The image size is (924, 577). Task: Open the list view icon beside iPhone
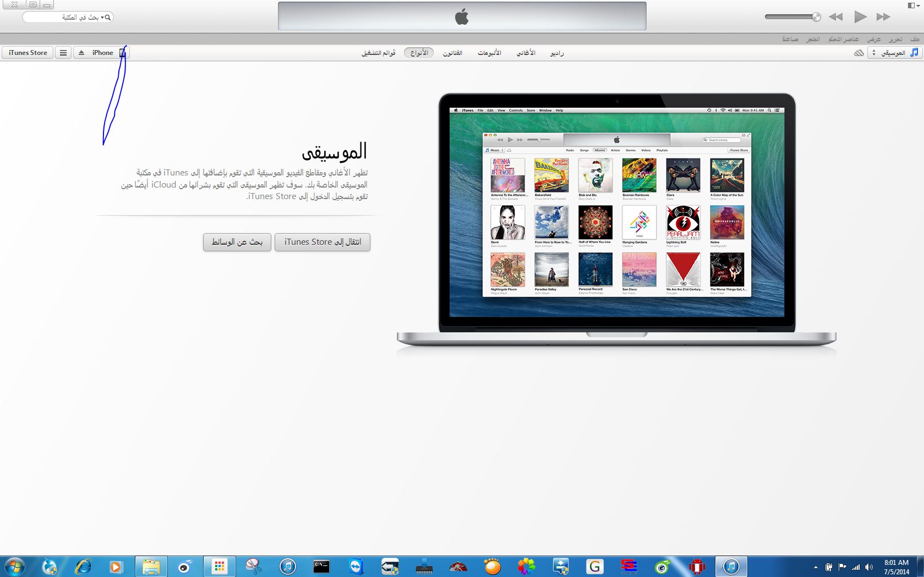tap(63, 53)
